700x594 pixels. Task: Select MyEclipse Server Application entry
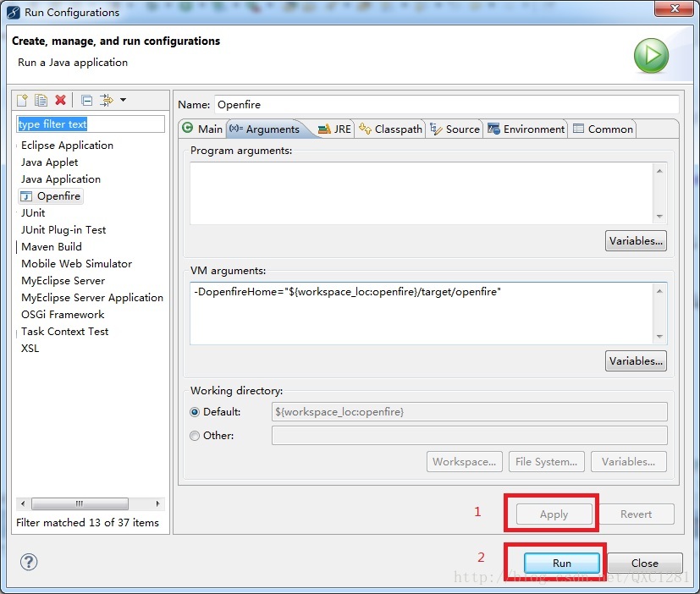pyautogui.click(x=92, y=298)
